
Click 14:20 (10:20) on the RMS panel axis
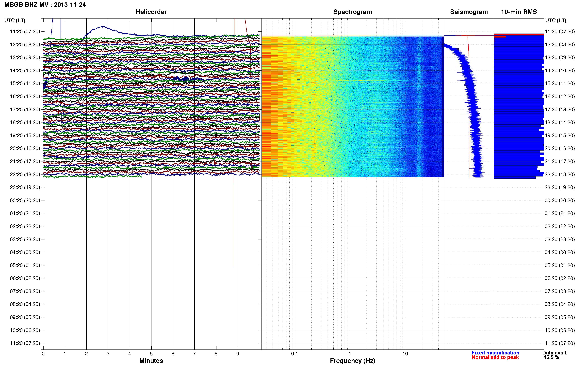pos(560,71)
